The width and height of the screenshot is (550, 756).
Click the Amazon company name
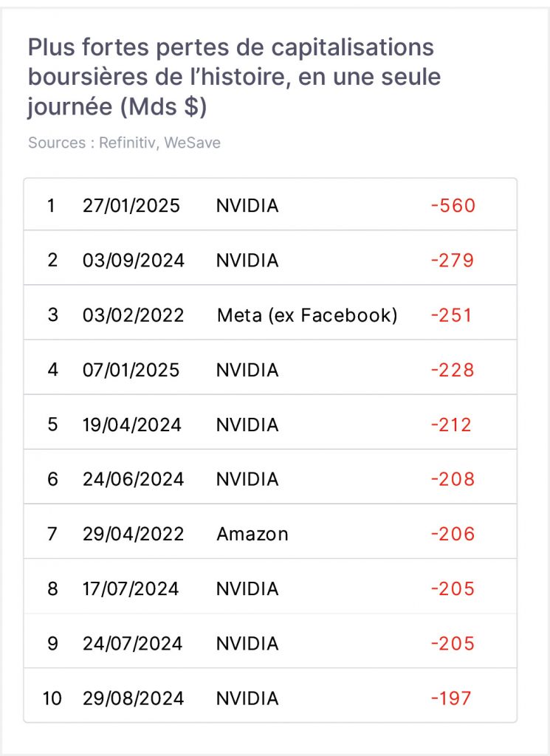pos(252,535)
